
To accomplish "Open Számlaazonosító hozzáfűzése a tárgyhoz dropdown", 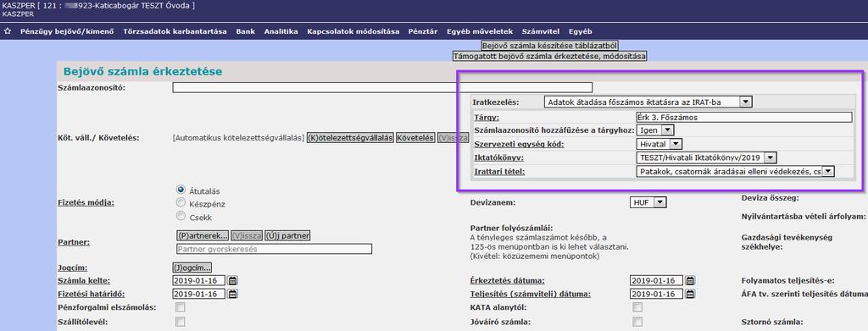I will coord(655,130).
